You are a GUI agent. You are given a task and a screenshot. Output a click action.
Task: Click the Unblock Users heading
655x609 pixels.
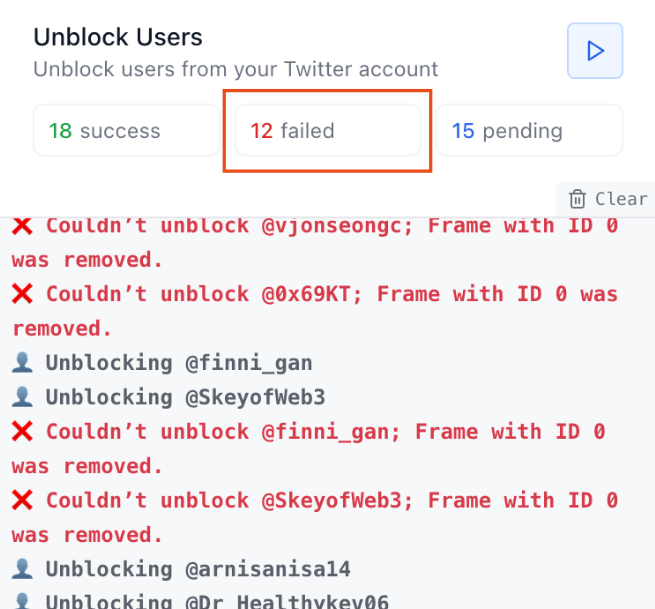click(x=118, y=38)
